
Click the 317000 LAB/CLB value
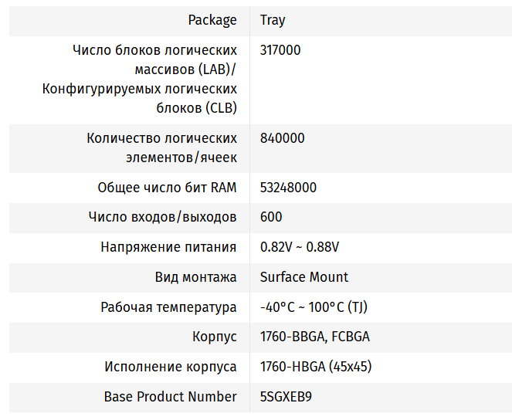tap(280, 50)
